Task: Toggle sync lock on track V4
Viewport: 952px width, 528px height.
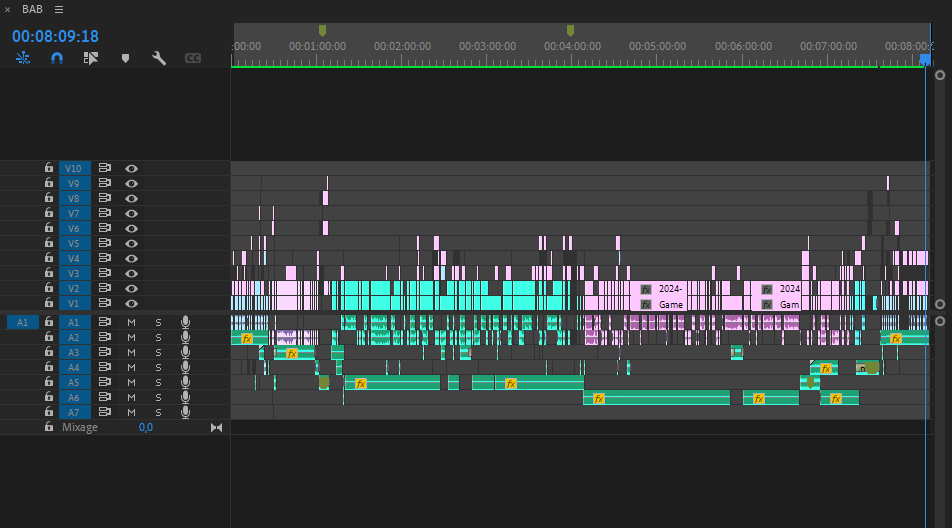Action: (x=104, y=258)
